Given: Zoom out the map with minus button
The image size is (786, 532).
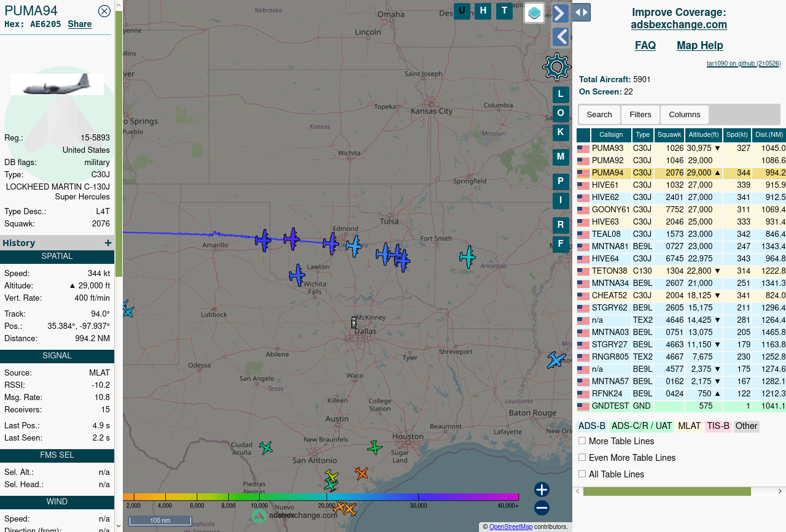Looking at the screenshot, I should click(x=542, y=507).
